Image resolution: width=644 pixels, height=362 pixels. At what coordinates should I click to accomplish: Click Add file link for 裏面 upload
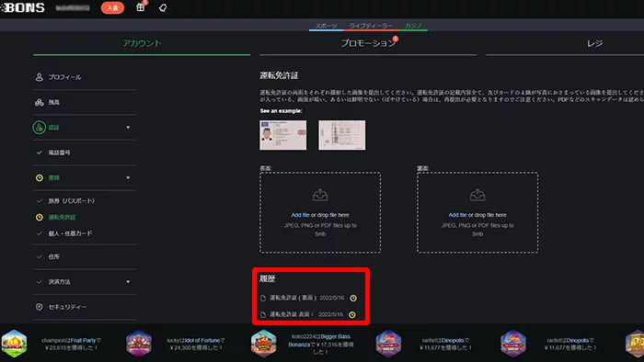click(457, 215)
